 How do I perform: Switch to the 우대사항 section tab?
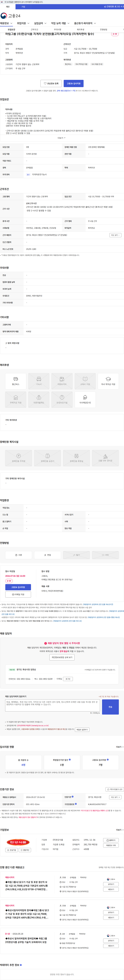tap(58, 30)
